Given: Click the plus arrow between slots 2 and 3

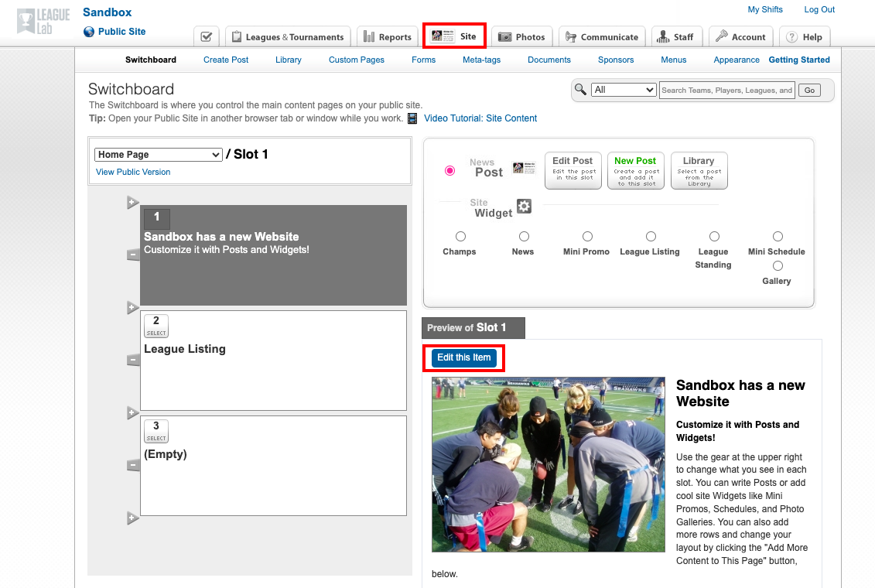Looking at the screenshot, I should tap(132, 413).
